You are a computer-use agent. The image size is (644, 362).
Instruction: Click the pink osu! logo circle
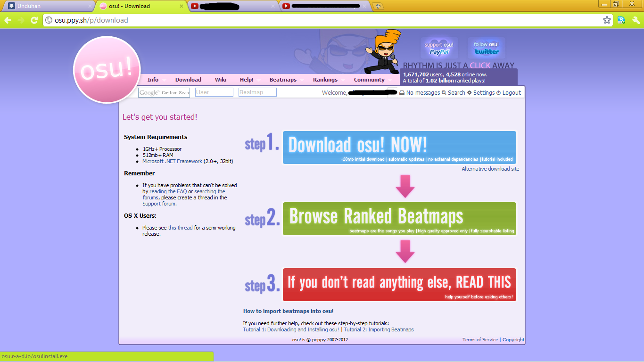point(107,70)
